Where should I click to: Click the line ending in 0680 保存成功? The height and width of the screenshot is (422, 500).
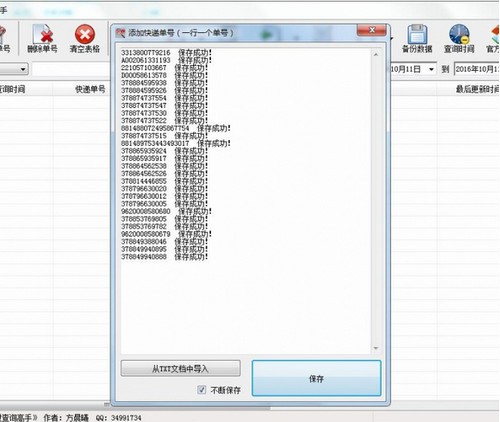tap(166, 211)
